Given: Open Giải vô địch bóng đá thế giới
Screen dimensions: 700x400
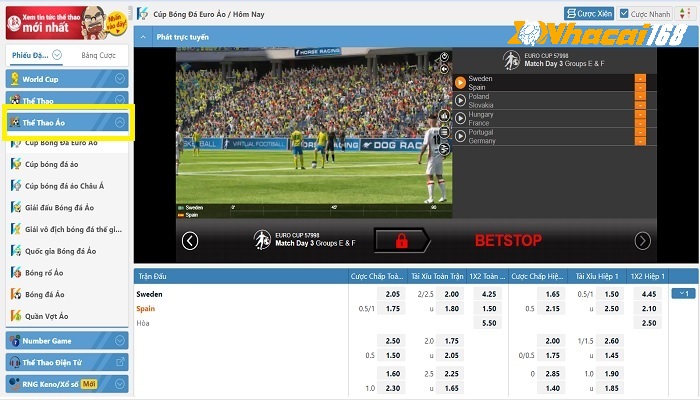Looking at the screenshot, I should point(73,229).
